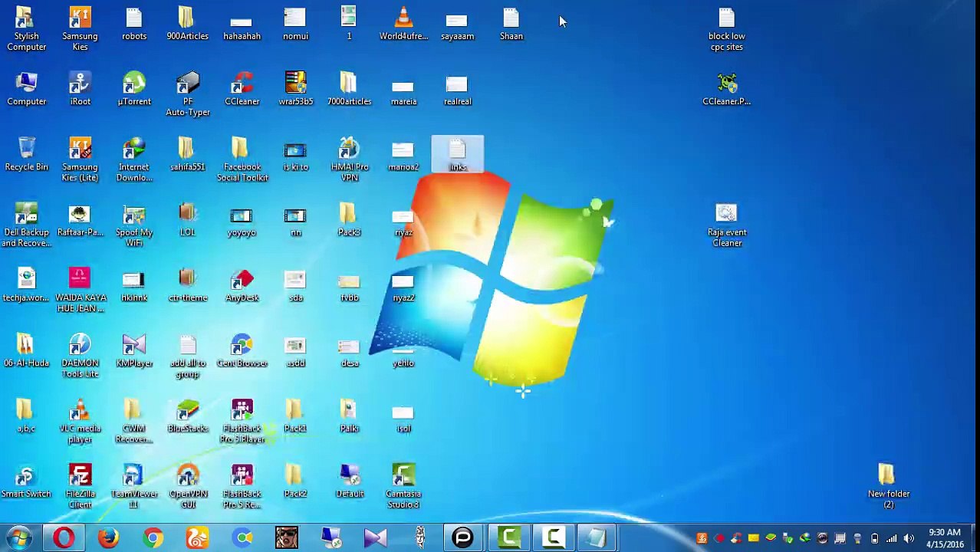Launch Firefox from the taskbar
The width and height of the screenshot is (980, 552).
pos(108,538)
